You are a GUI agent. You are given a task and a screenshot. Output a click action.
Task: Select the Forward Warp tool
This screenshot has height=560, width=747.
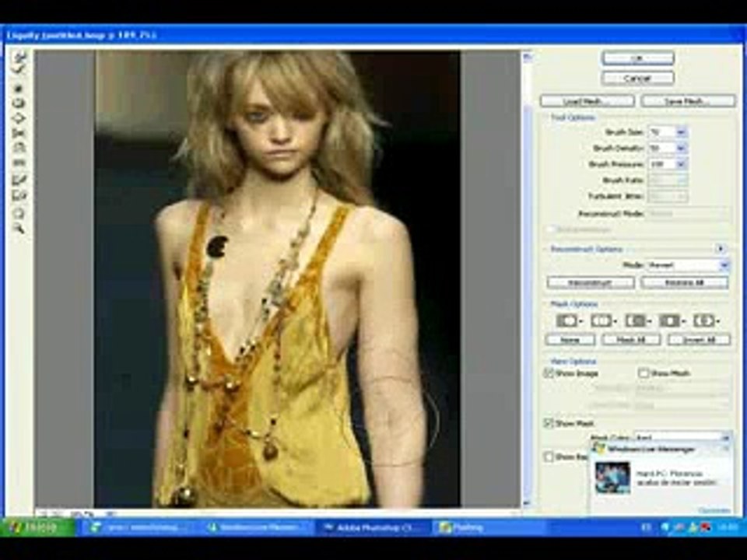point(20,58)
